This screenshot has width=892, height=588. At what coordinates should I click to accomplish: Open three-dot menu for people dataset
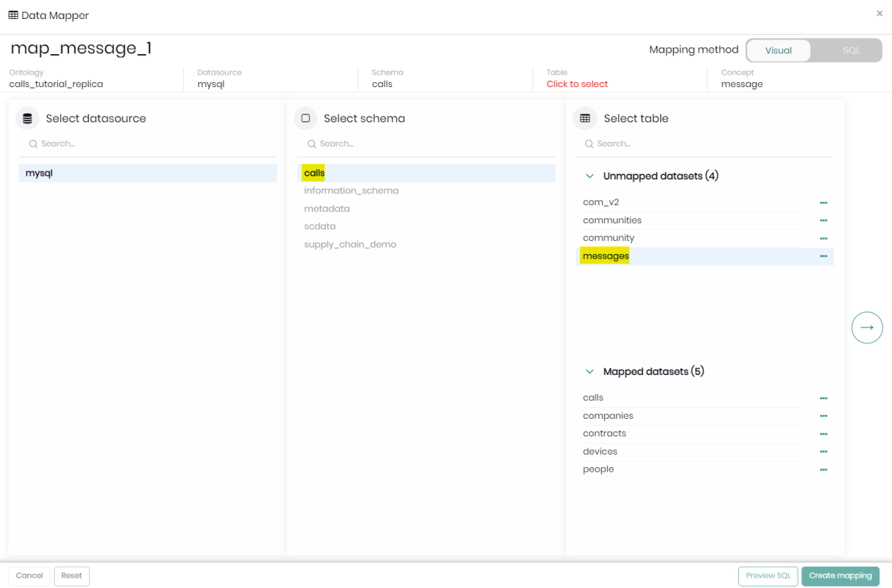(x=823, y=469)
